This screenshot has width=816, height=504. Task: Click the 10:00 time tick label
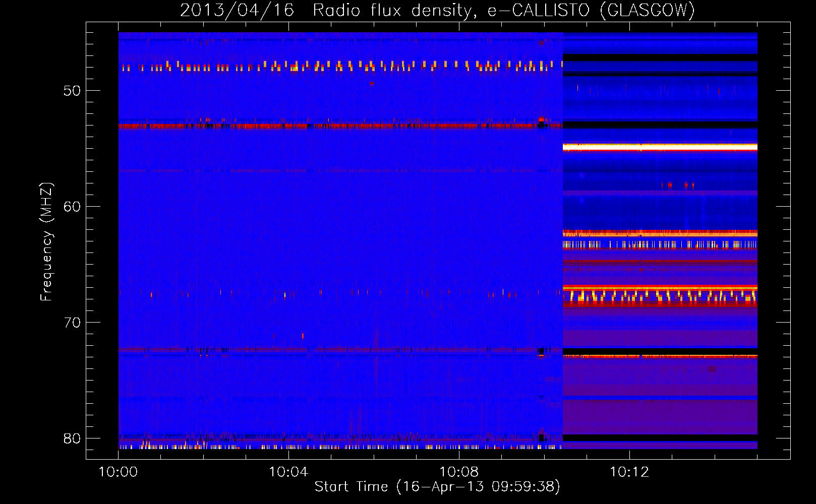tap(119, 472)
